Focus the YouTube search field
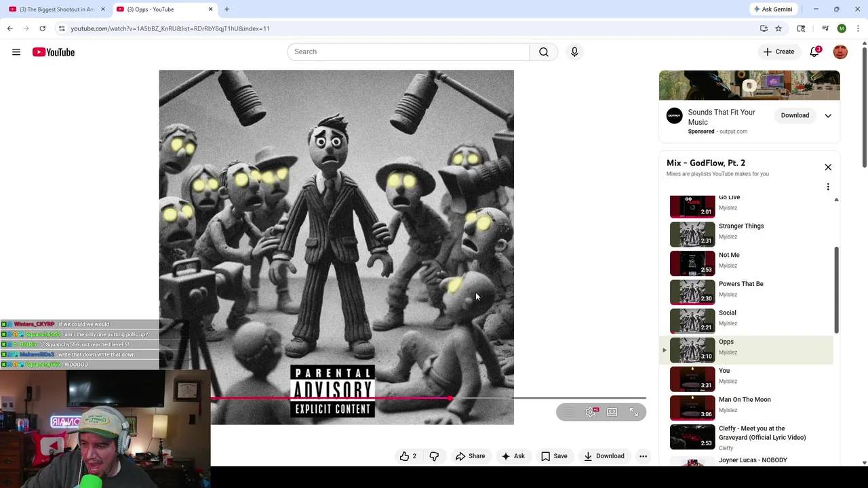 [408, 52]
